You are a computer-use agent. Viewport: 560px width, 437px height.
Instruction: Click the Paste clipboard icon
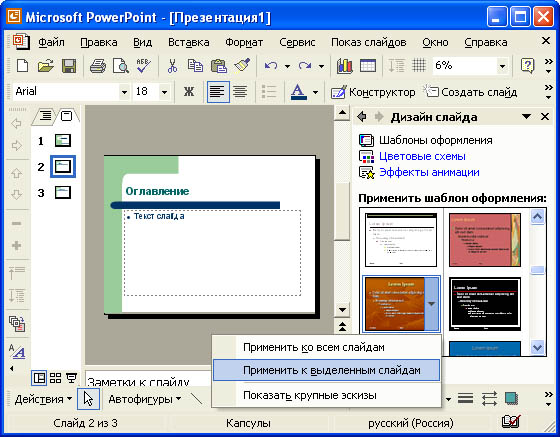coord(219,66)
